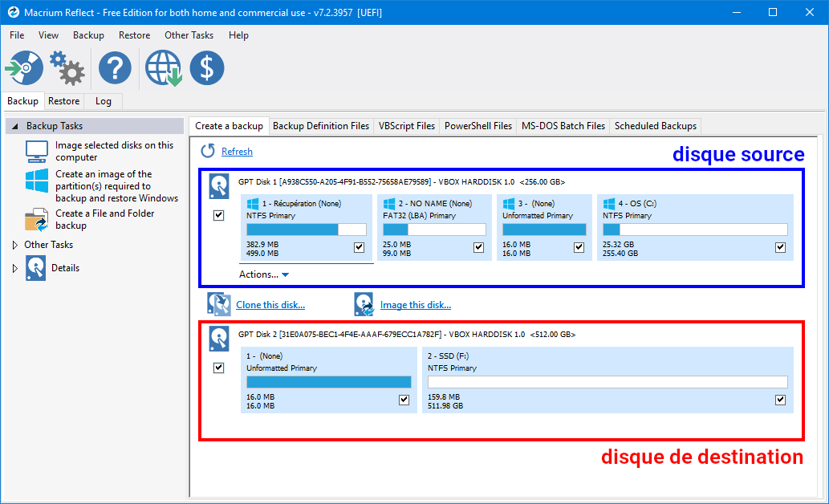
Task: Open the Scheduled Backups tab
Action: [655, 126]
